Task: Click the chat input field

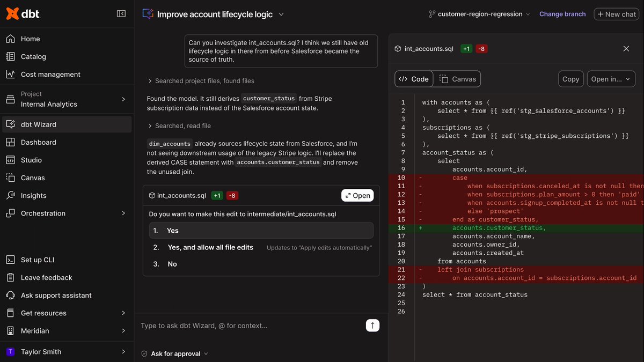Action: tap(251, 326)
